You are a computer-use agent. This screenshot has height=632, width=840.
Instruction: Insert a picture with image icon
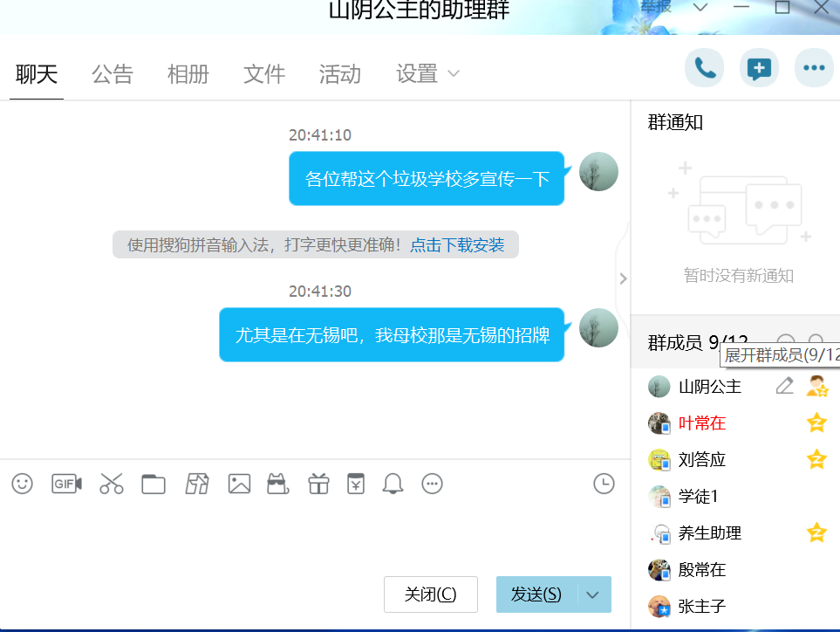pos(239,484)
